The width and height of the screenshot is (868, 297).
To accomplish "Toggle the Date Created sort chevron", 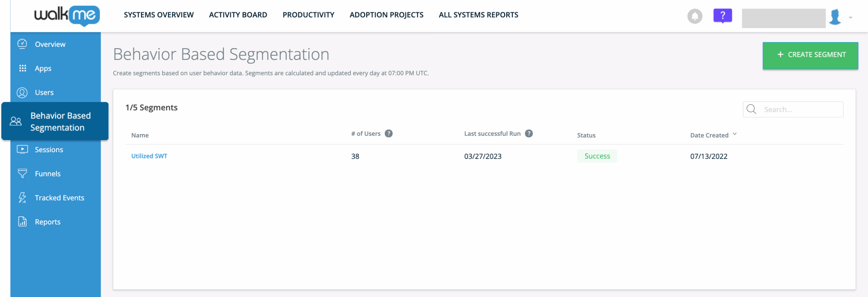I will 735,134.
